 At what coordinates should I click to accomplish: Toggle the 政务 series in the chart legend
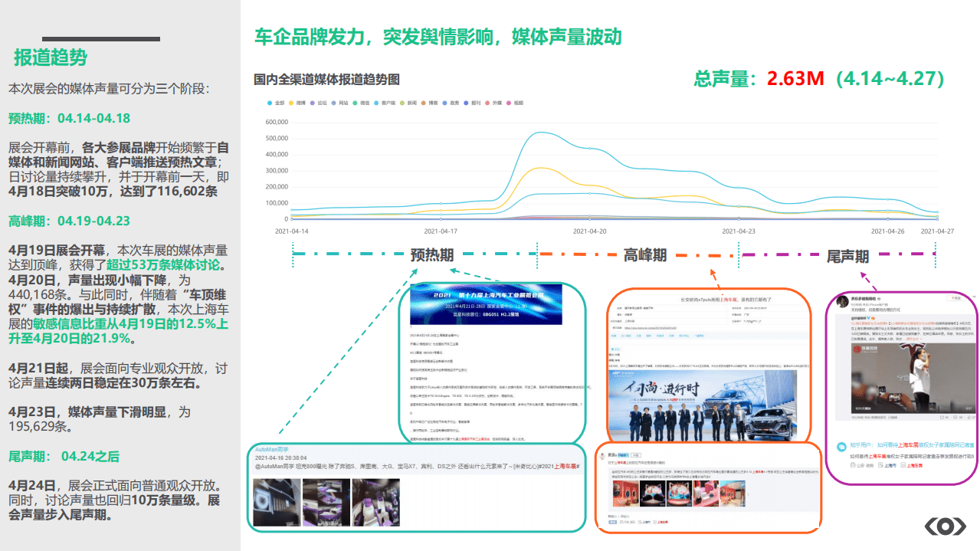coord(444,102)
